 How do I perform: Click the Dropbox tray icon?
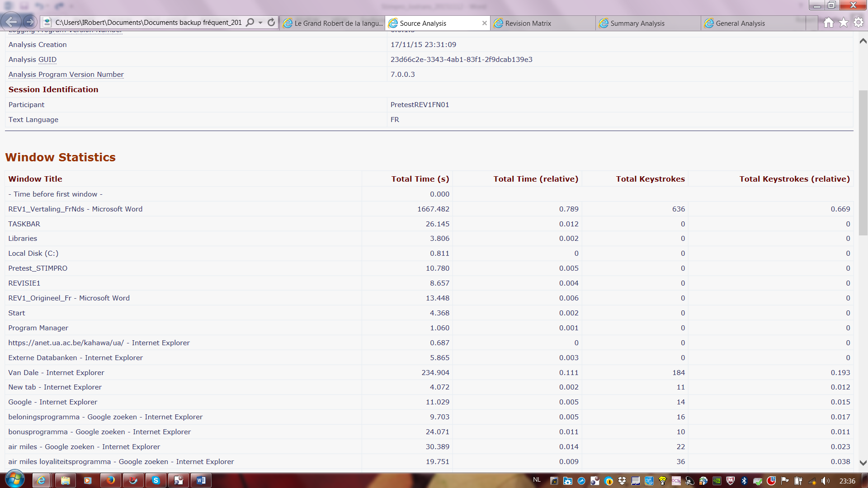[622, 481]
